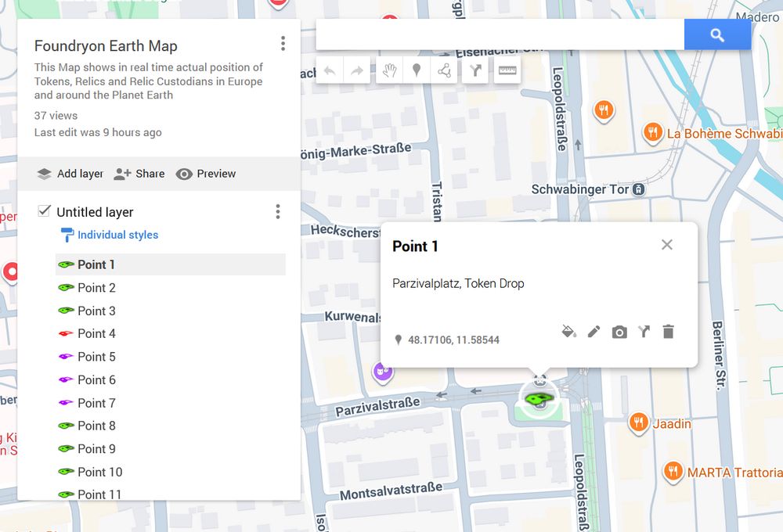Image resolution: width=783 pixels, height=532 pixels.
Task: Click the Undo arrow in toolbar
Action: [330, 71]
